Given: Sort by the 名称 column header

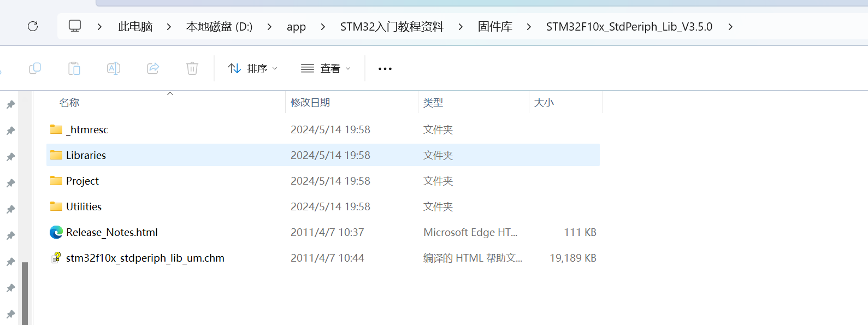Looking at the screenshot, I should tap(69, 103).
